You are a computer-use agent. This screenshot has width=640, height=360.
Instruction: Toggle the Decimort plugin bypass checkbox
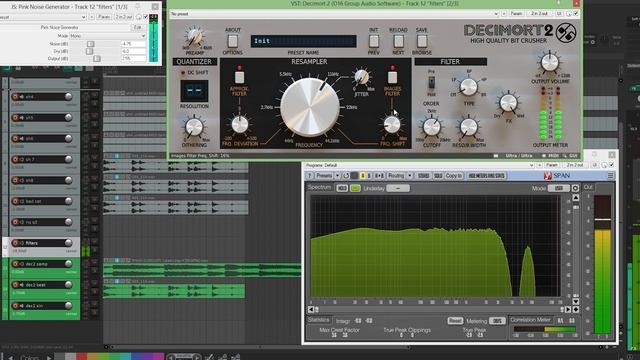point(576,14)
